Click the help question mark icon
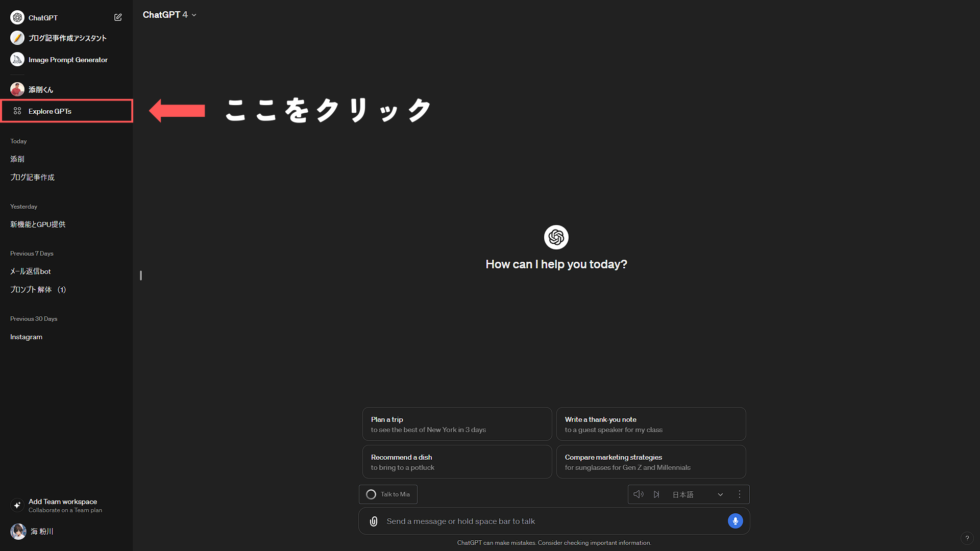The image size is (980, 551). [x=967, y=538]
